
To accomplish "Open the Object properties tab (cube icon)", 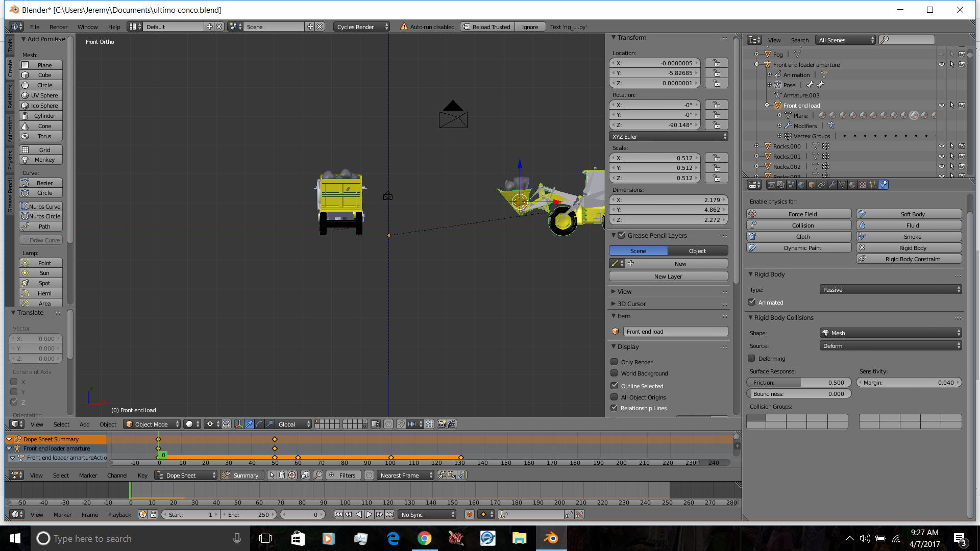I will [x=812, y=185].
